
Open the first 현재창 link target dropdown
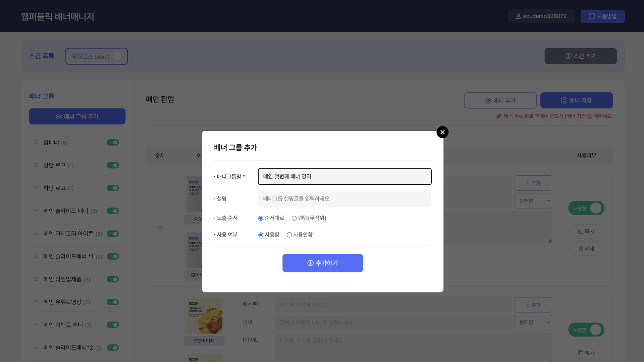[x=533, y=201]
